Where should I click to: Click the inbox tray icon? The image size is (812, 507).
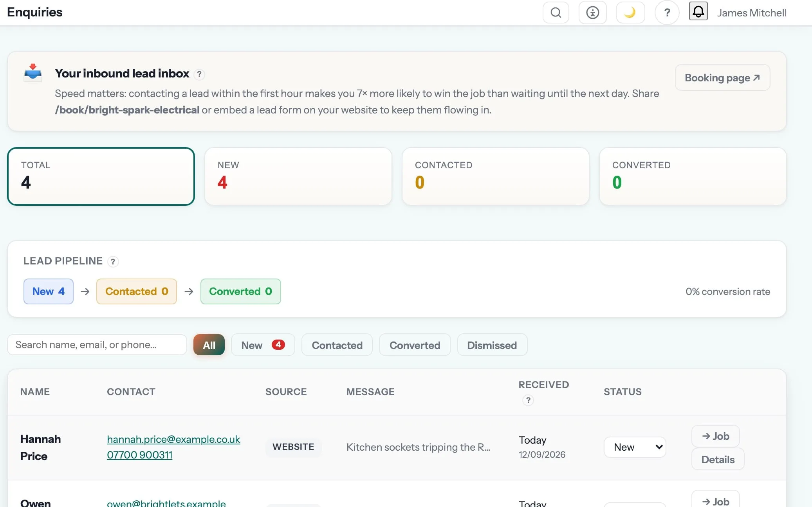(x=33, y=72)
